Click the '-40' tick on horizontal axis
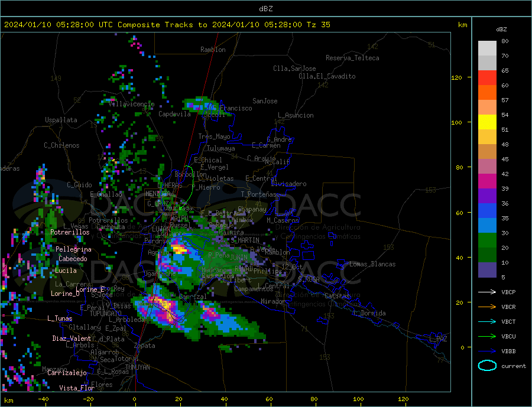Screen dimensions: 532x407 tap(43, 399)
